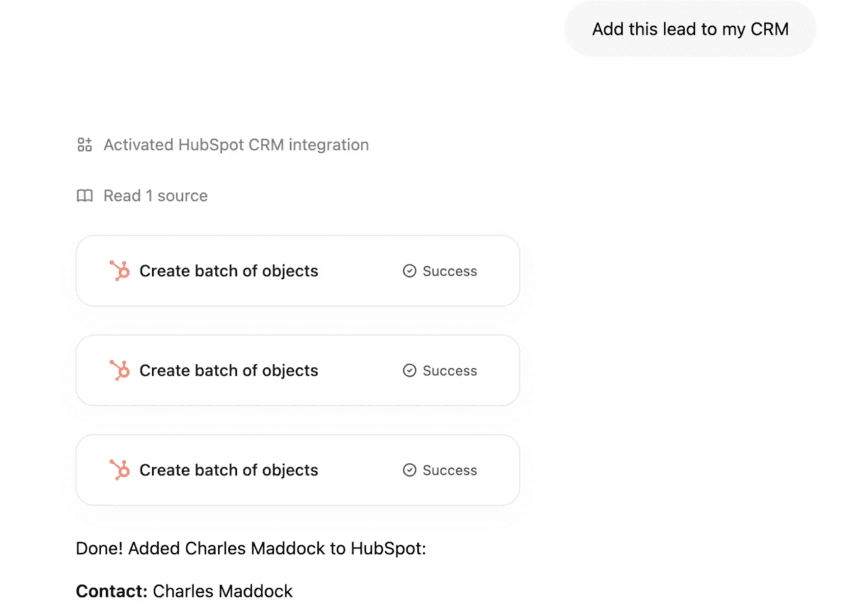Click the Success checkmark icon in second card
This screenshot has height=611, width=868.
(x=409, y=370)
